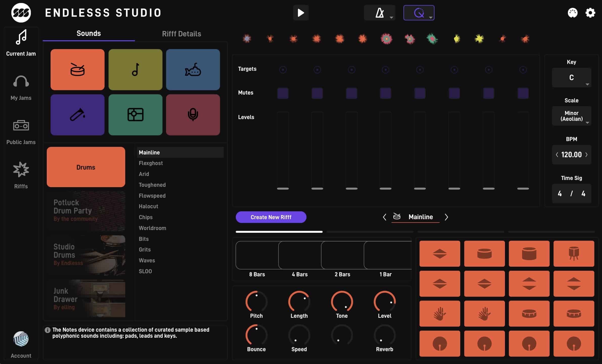The height and width of the screenshot is (364, 602).
Task: Click the info icon beside Notes description
Action: [x=48, y=330]
